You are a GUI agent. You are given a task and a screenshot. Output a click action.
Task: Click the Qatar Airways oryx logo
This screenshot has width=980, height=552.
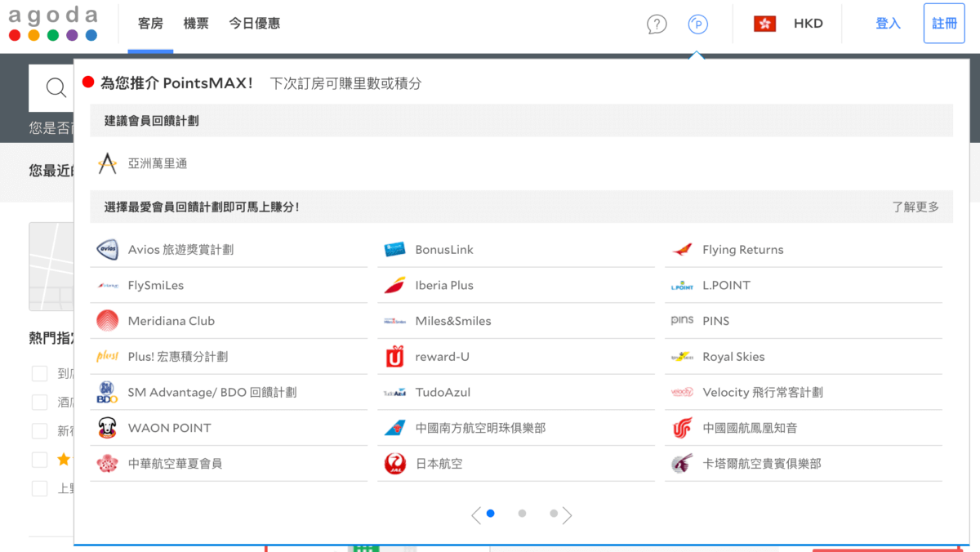pyautogui.click(x=682, y=464)
